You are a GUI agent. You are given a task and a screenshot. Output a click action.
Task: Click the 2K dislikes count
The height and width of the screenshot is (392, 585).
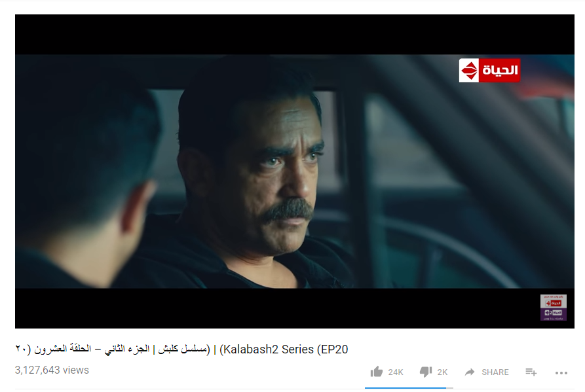[x=442, y=372]
